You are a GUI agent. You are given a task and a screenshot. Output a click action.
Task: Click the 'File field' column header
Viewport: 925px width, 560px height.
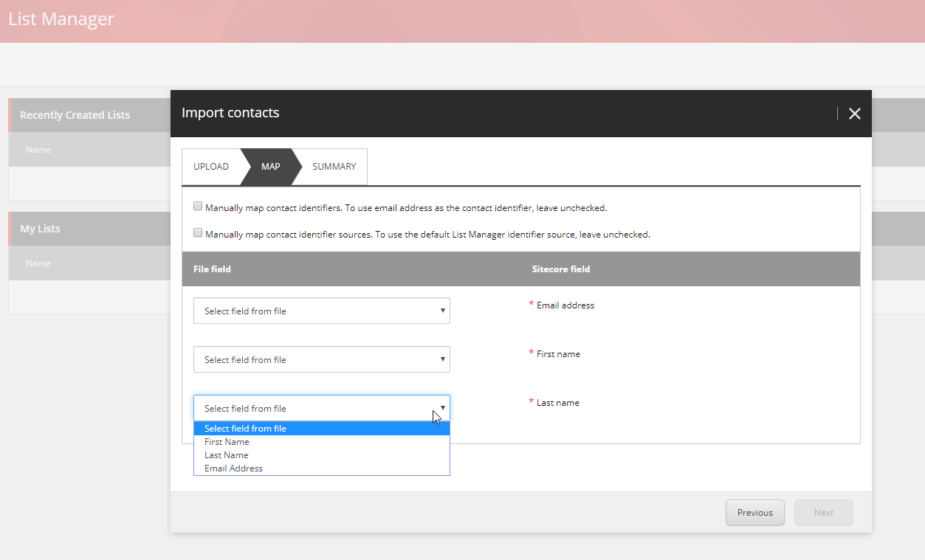[x=212, y=269]
